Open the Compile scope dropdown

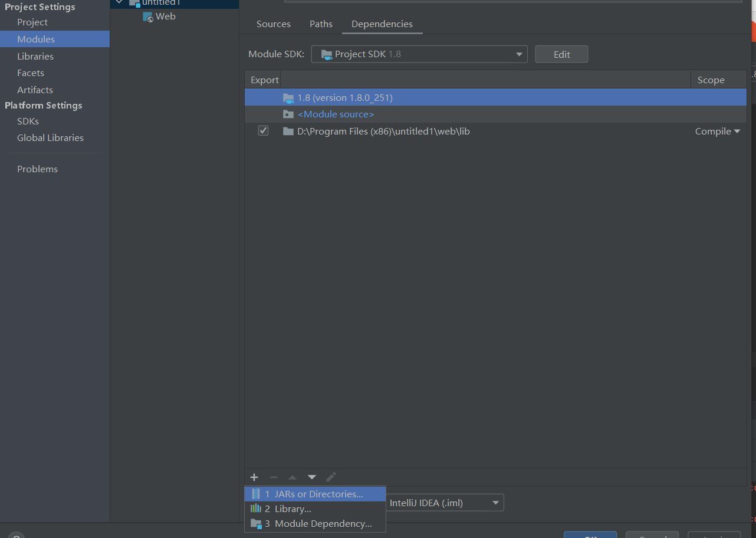click(718, 132)
